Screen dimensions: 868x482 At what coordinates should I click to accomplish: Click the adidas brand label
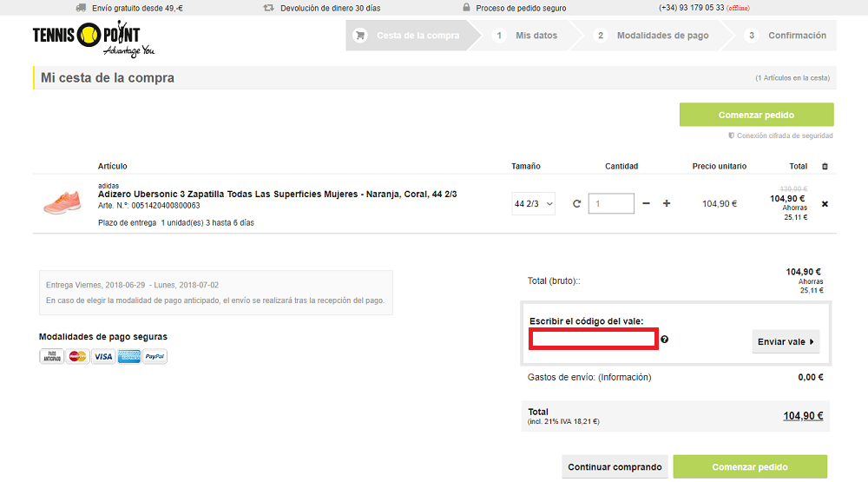tap(108, 186)
